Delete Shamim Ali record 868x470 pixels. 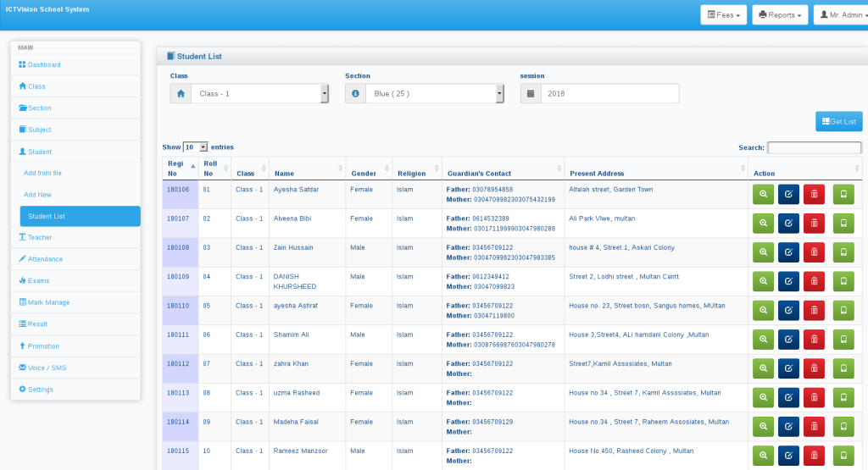(814, 340)
